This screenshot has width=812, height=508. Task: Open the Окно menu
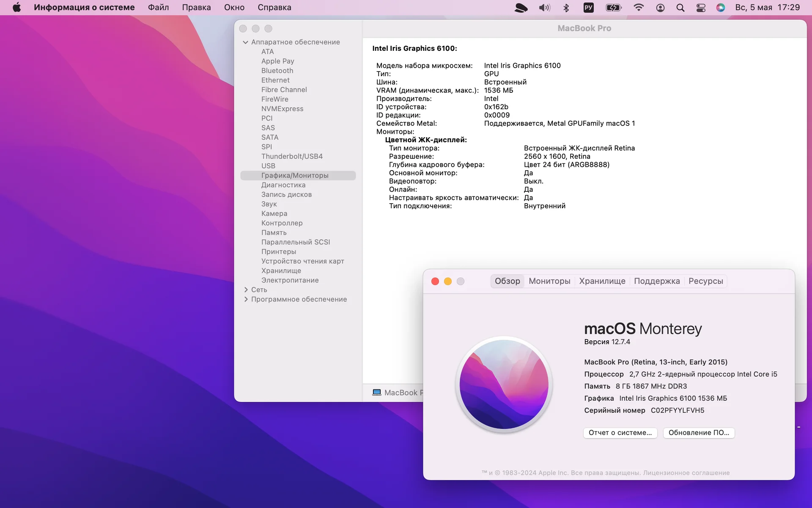coord(234,7)
